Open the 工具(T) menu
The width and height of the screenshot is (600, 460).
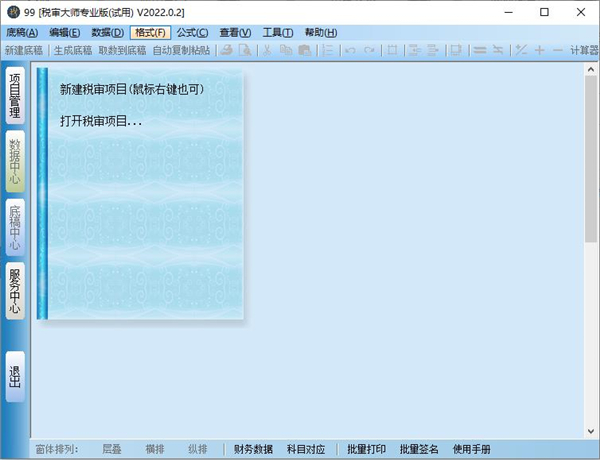click(x=278, y=33)
